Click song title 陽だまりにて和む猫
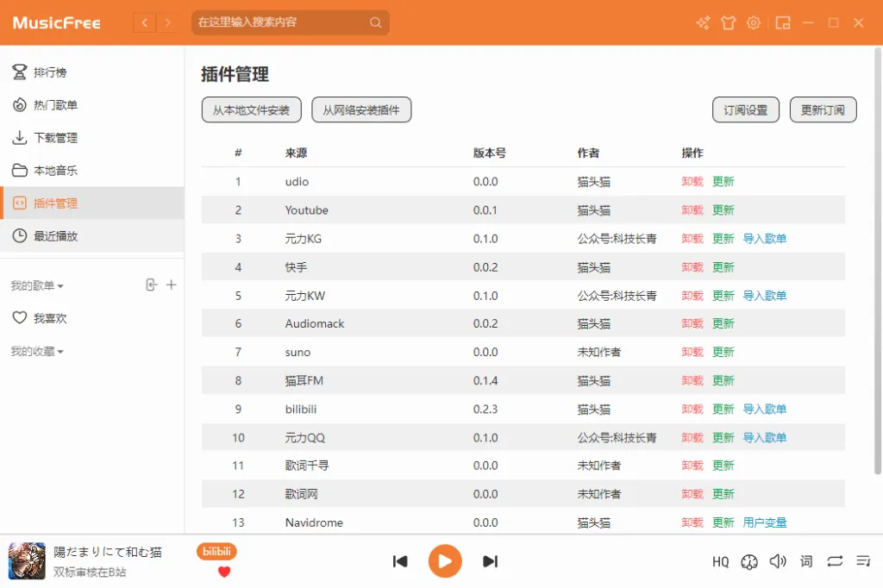The height and width of the screenshot is (588, 883). [108, 552]
